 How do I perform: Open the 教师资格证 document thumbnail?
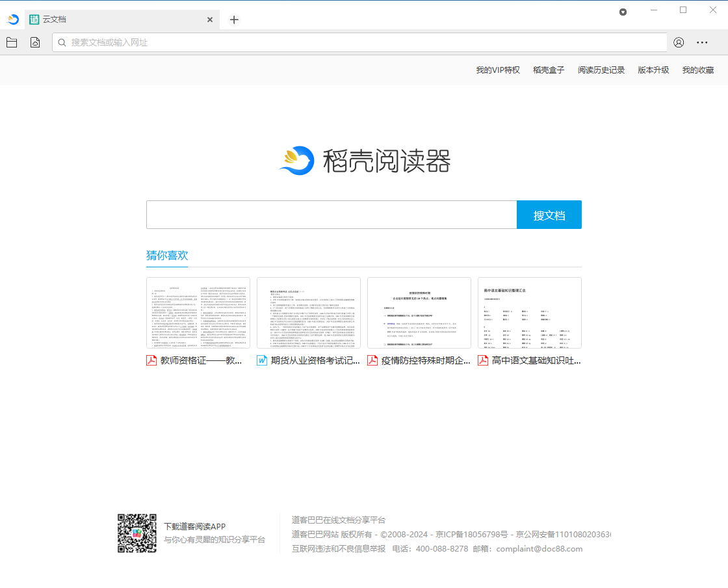pyautogui.click(x=198, y=313)
